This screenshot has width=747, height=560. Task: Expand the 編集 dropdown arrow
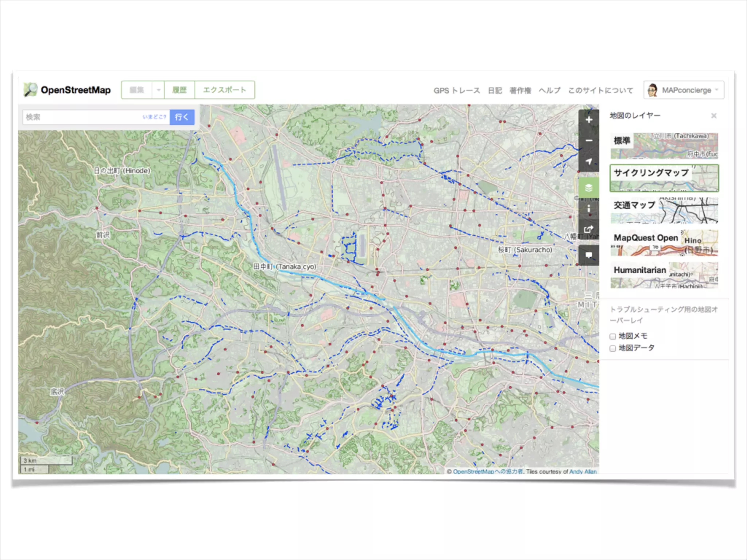(158, 90)
